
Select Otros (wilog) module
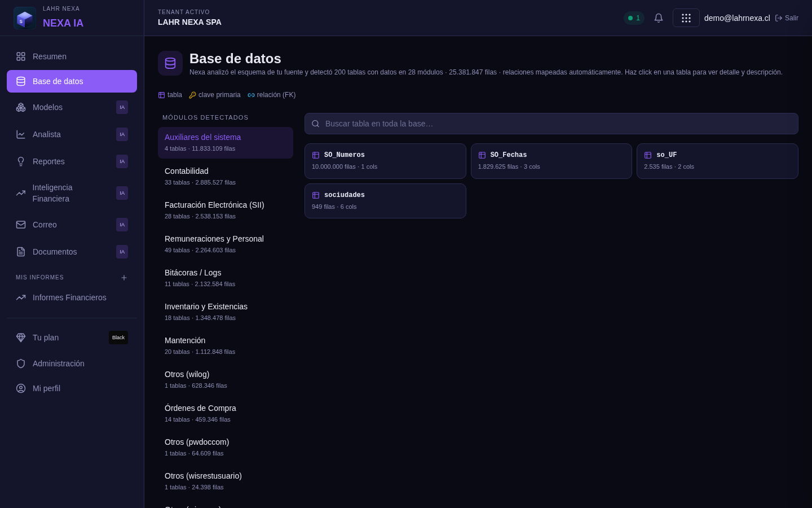(x=226, y=380)
